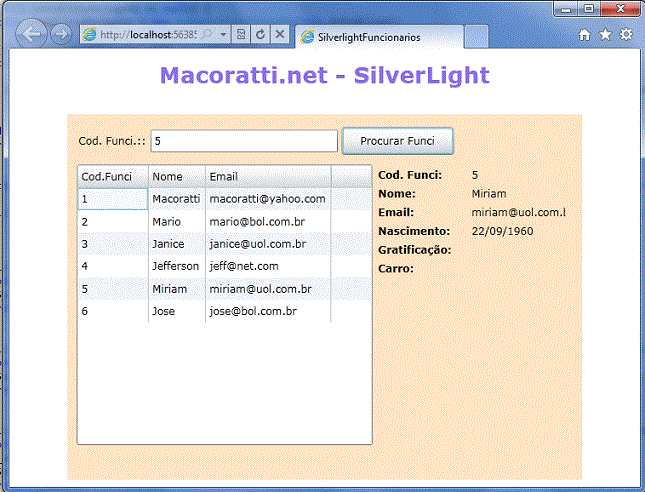Select the Miriam row in the grid
645x492 pixels.
tap(168, 289)
